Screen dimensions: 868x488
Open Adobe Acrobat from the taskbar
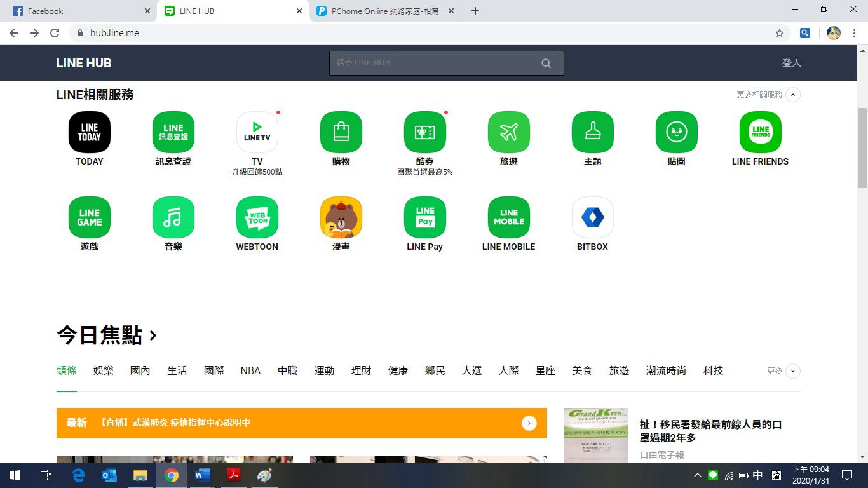234,475
